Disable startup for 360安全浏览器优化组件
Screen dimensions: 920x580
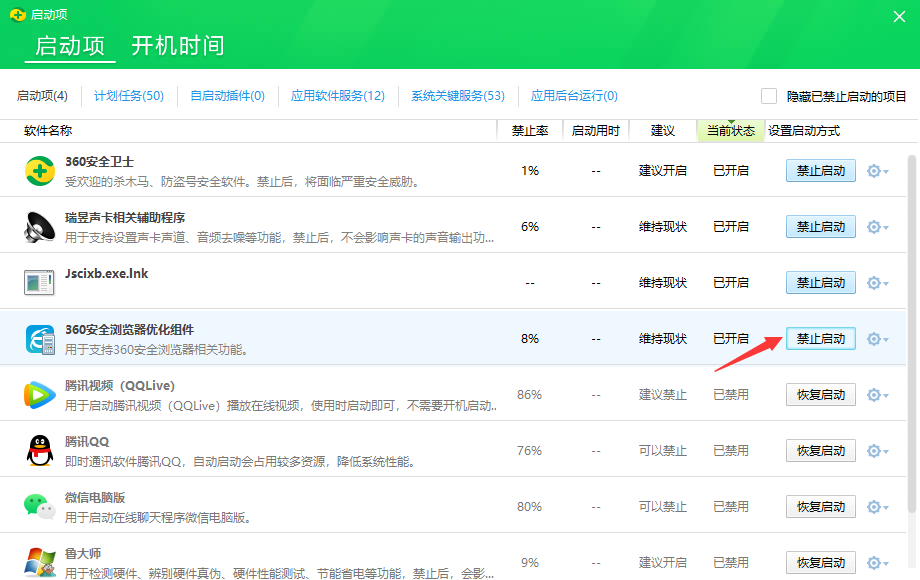tap(820, 338)
